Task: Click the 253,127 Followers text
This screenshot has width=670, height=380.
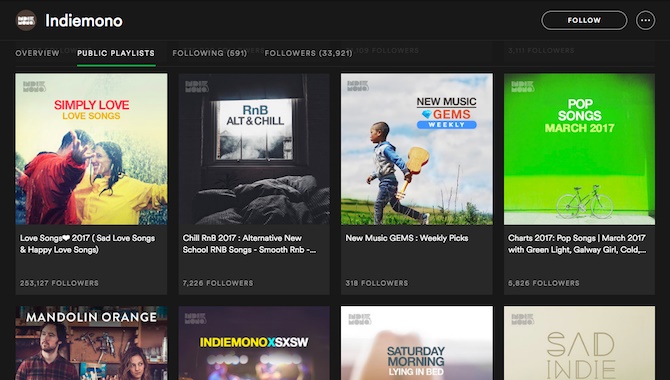Action: (59, 283)
